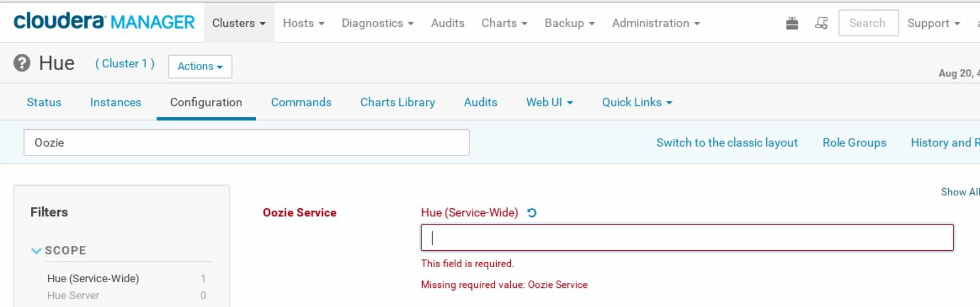Screen dimensions: 980x307
Task: Open the briefcase parcels icon
Action: click(x=792, y=23)
